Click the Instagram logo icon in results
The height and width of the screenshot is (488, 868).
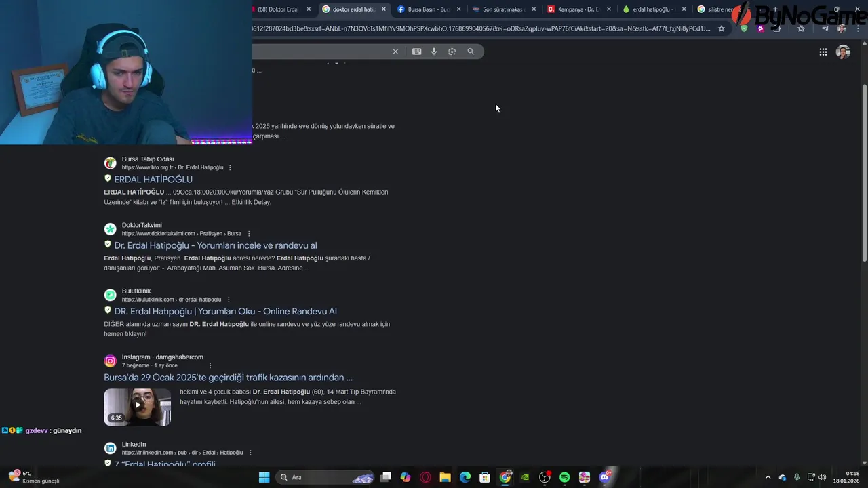click(110, 361)
